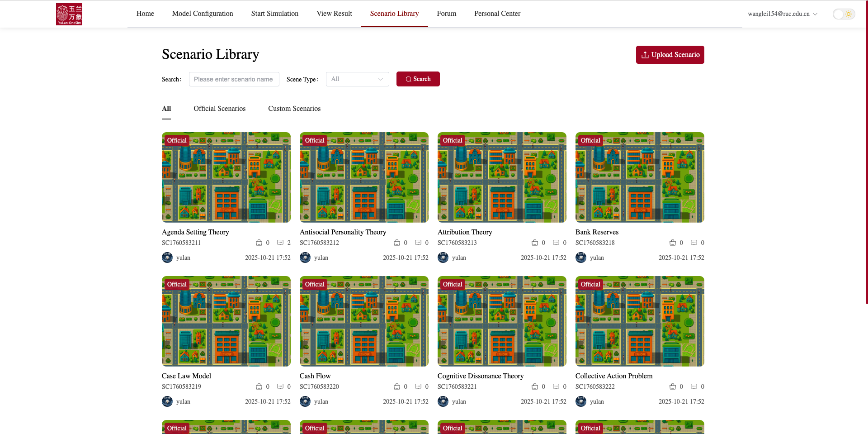Focus the scenario name search field

[x=234, y=79]
